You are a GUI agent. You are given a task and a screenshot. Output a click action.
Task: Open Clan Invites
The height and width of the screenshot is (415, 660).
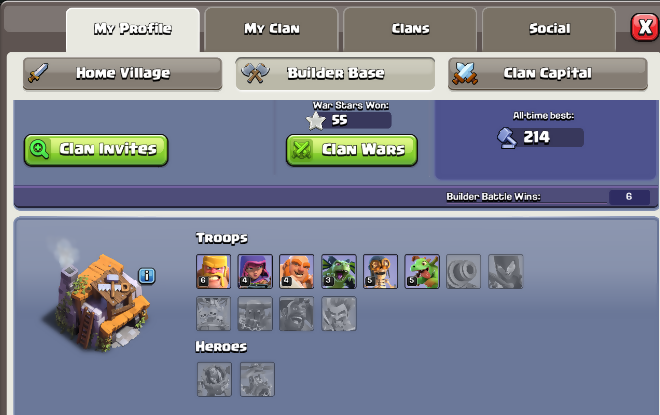96,150
